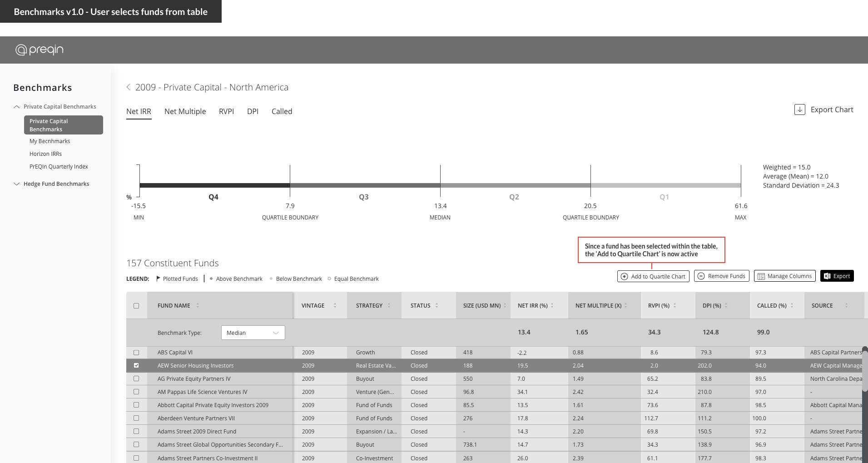Click the Export Chart download icon

click(799, 110)
